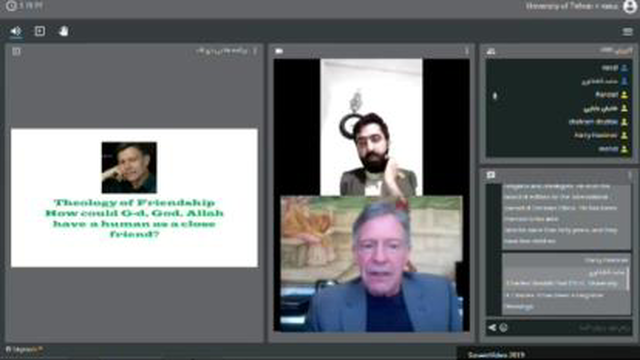Click the bearded presenter's video feed

coord(371,127)
